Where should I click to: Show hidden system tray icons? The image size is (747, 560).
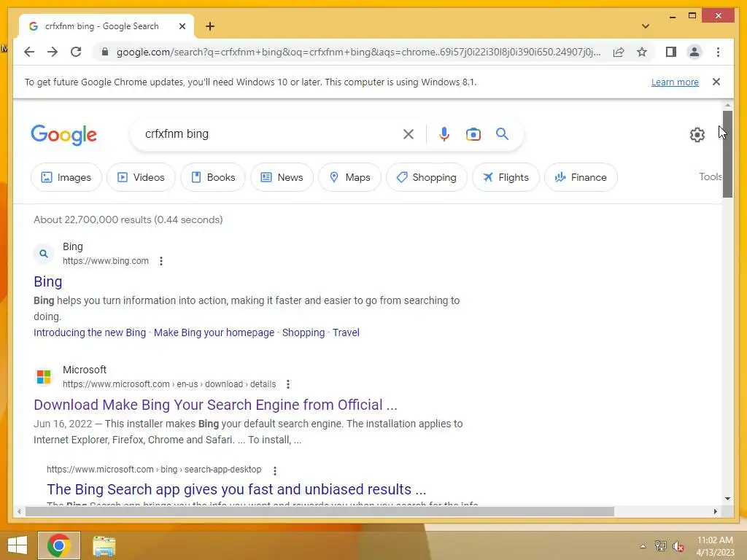[x=643, y=546]
